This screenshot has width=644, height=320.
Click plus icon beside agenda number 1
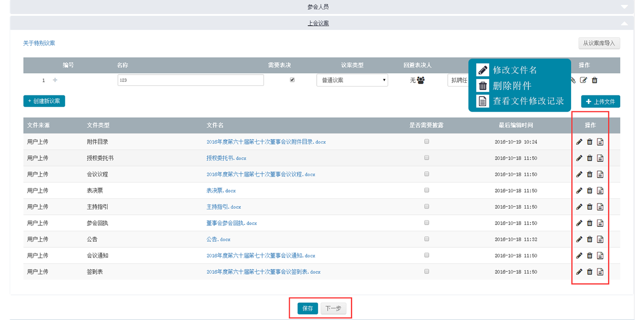click(55, 80)
